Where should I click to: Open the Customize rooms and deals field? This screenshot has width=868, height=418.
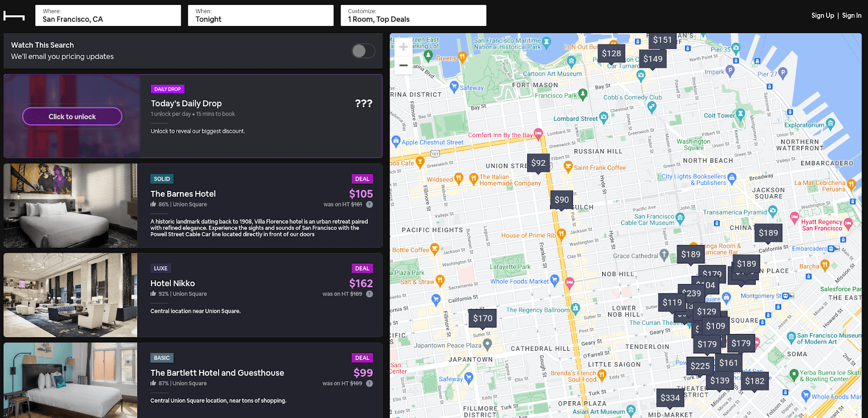click(x=413, y=16)
